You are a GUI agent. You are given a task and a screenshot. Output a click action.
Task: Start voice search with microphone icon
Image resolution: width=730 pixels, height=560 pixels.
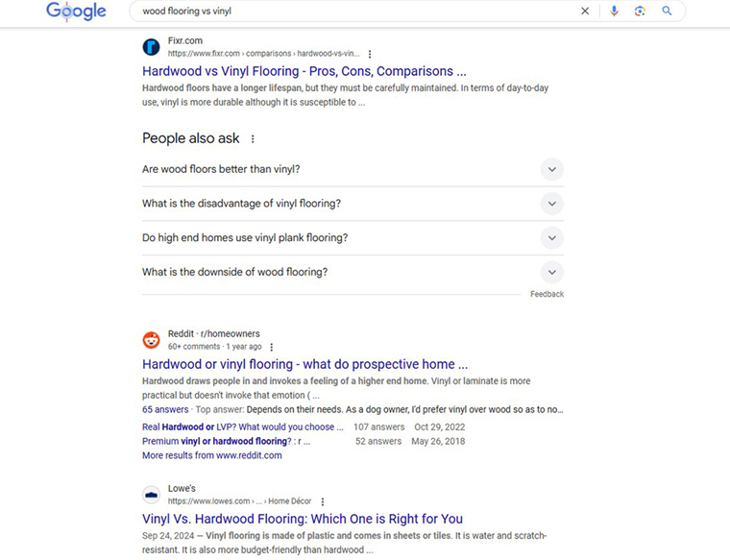point(614,11)
